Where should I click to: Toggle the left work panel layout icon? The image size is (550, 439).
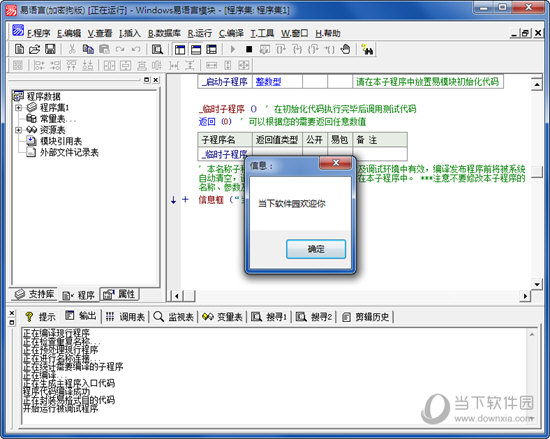pyautogui.click(x=180, y=49)
